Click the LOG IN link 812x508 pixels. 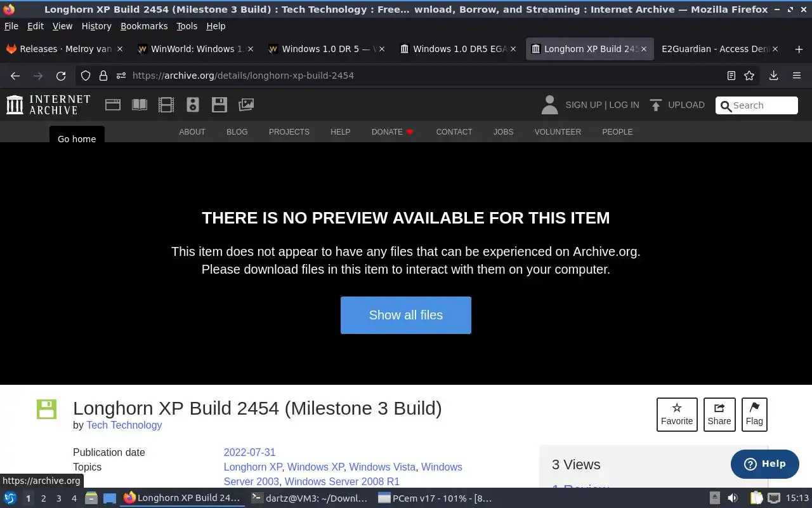pyautogui.click(x=624, y=105)
